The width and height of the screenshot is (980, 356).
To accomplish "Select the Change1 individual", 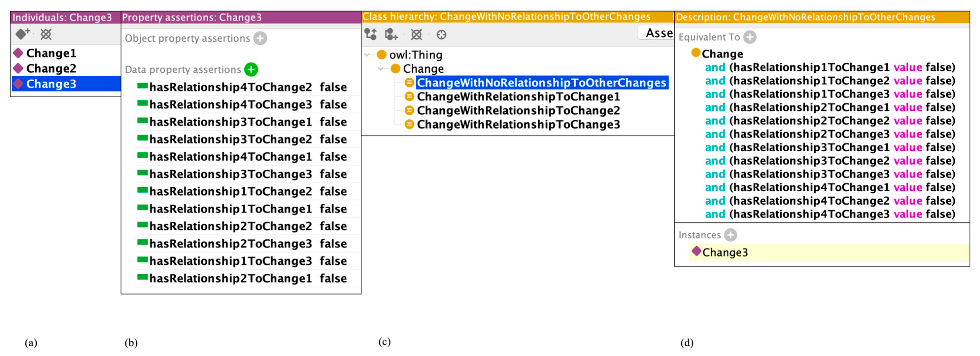I will click(x=51, y=53).
